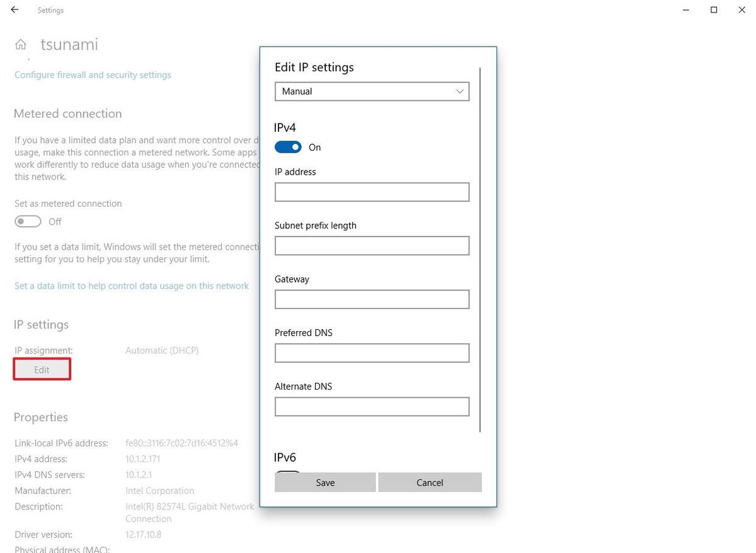Image resolution: width=756 pixels, height=553 pixels.
Task: Open the Manual IP assignment dropdown
Action: pos(372,91)
